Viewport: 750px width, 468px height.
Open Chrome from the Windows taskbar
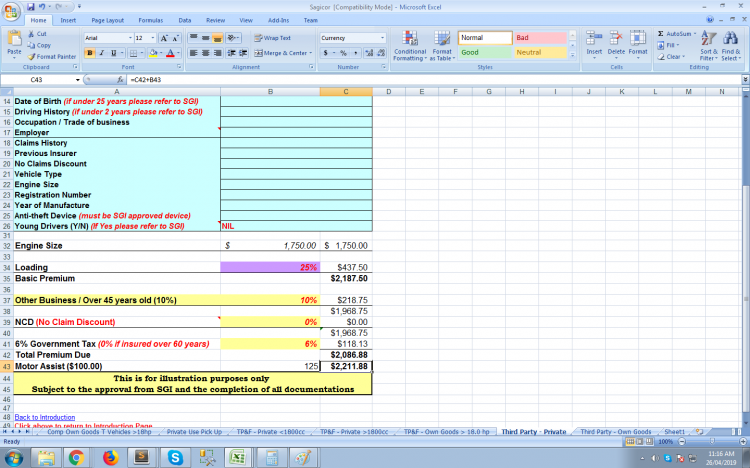click(75, 457)
